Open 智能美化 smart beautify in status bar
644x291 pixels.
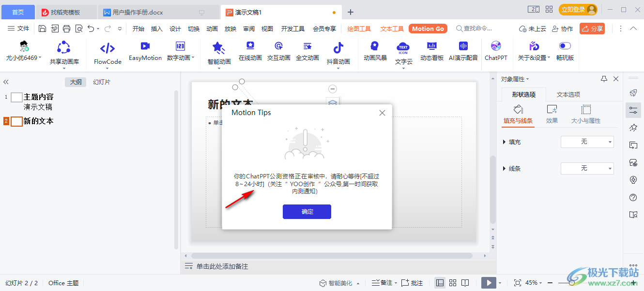click(339, 283)
